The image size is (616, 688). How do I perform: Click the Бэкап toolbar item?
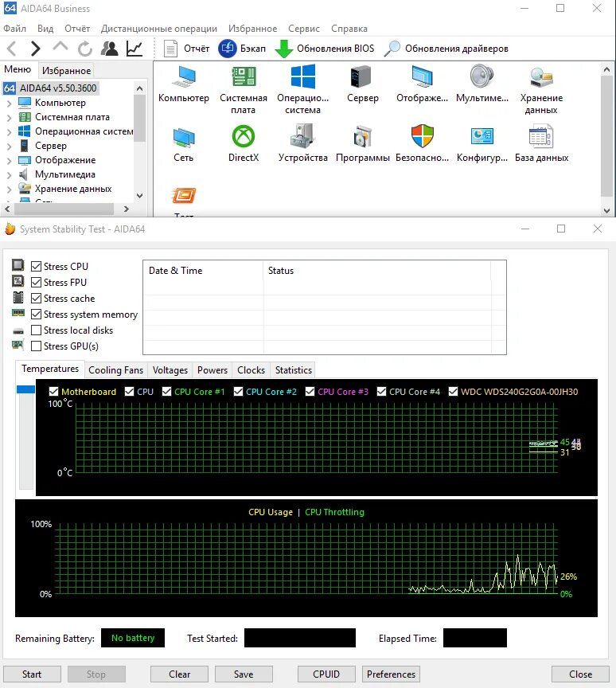[x=242, y=49]
